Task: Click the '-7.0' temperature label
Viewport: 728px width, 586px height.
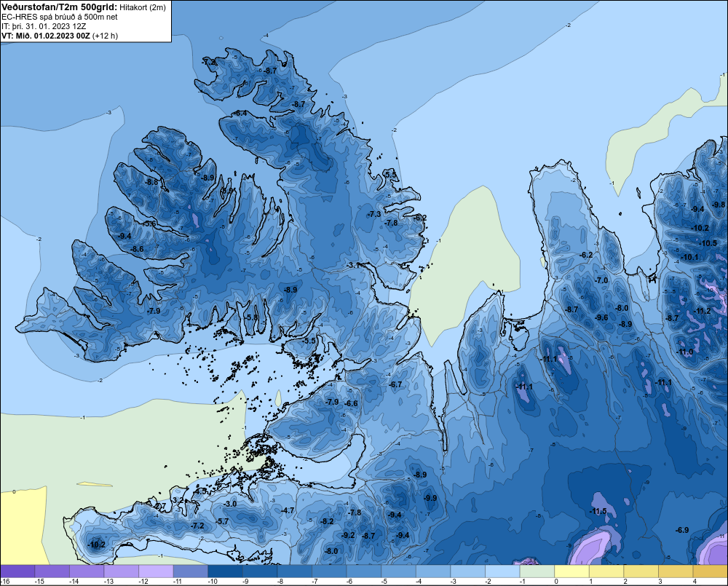Action: [x=601, y=280]
